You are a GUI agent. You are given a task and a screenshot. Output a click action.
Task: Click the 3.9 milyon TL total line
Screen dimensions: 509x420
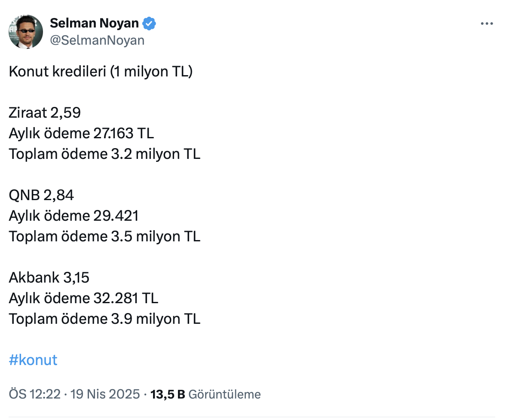104,319
